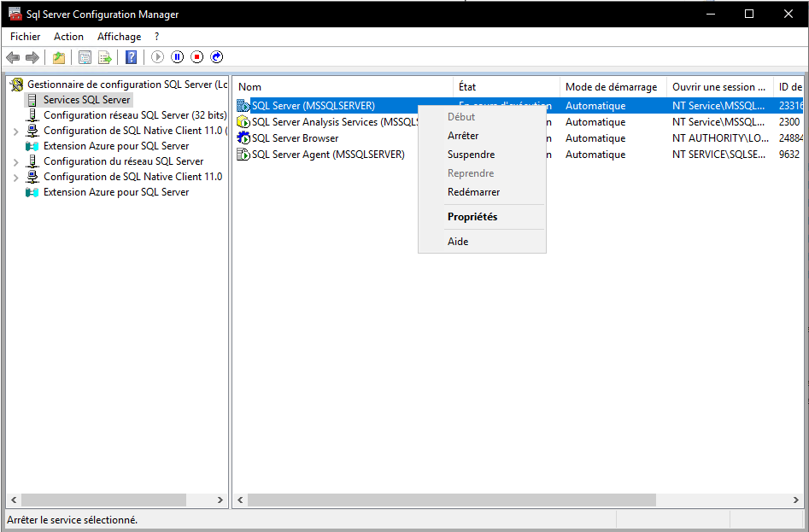Viewport: 809px width, 532px height.
Task: Go up one level with the folder icon
Action: click(x=59, y=57)
